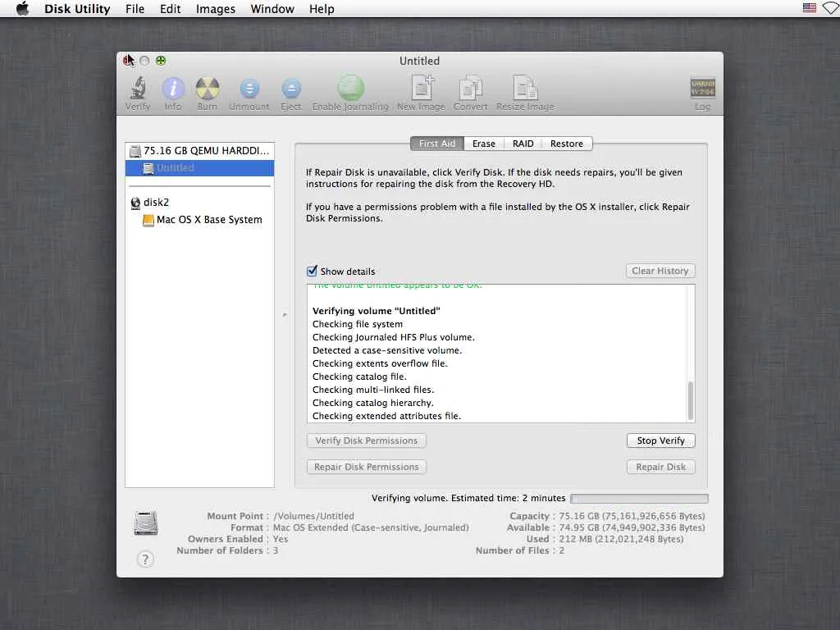Screen dimensions: 840x630
Task: Click the Format value Mac OS Extended
Action: pyautogui.click(x=371, y=527)
